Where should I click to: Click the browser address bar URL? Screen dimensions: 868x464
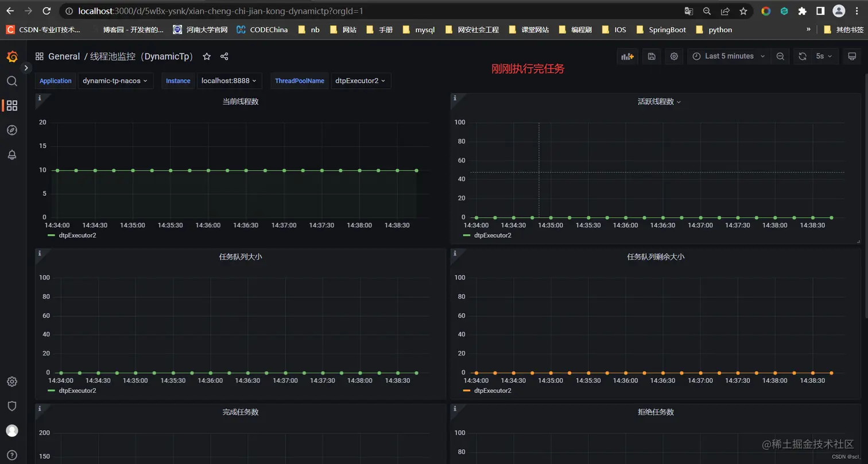point(220,11)
